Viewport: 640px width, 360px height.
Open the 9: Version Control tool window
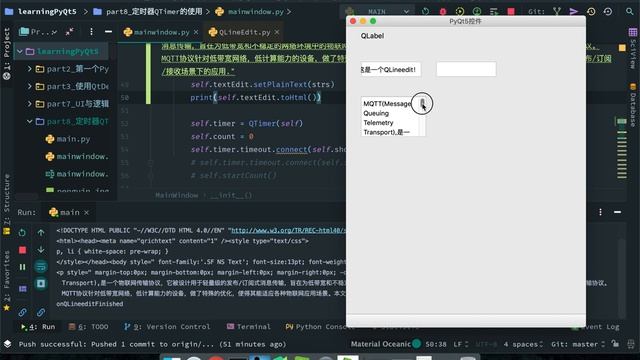167,327
